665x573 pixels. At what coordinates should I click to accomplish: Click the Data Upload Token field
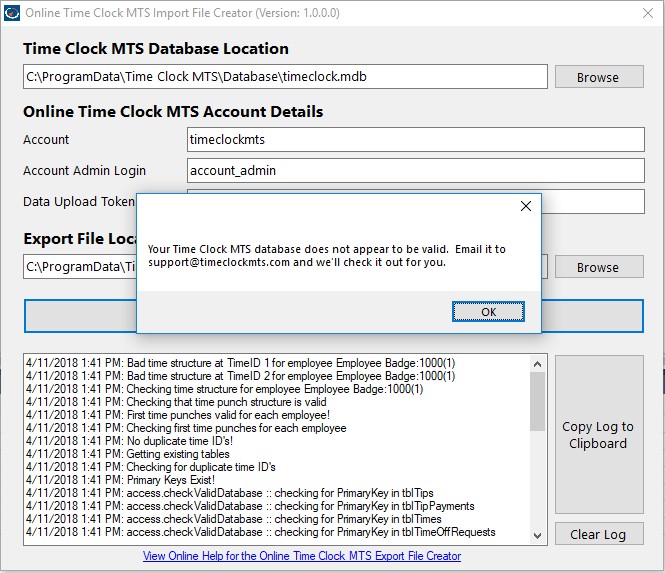click(x=593, y=202)
